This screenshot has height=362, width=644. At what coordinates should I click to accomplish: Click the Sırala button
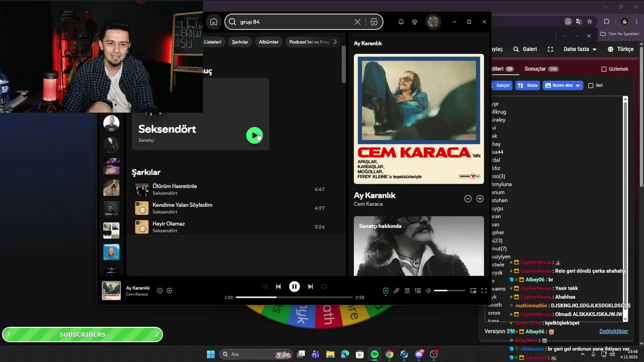[528, 85]
